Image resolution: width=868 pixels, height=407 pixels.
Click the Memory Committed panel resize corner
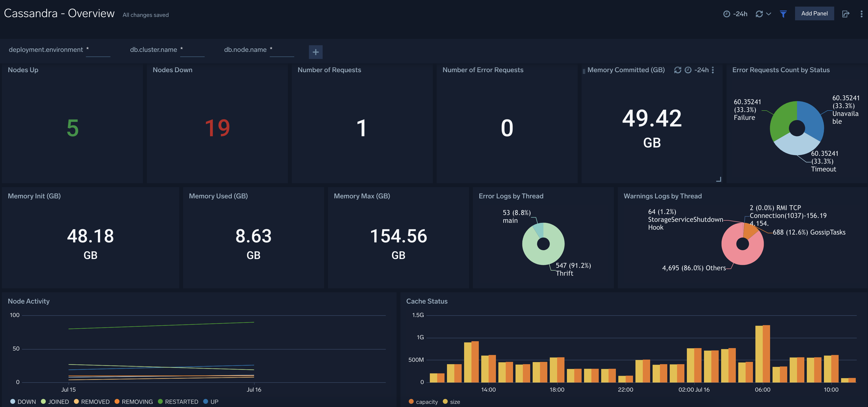[x=718, y=179]
